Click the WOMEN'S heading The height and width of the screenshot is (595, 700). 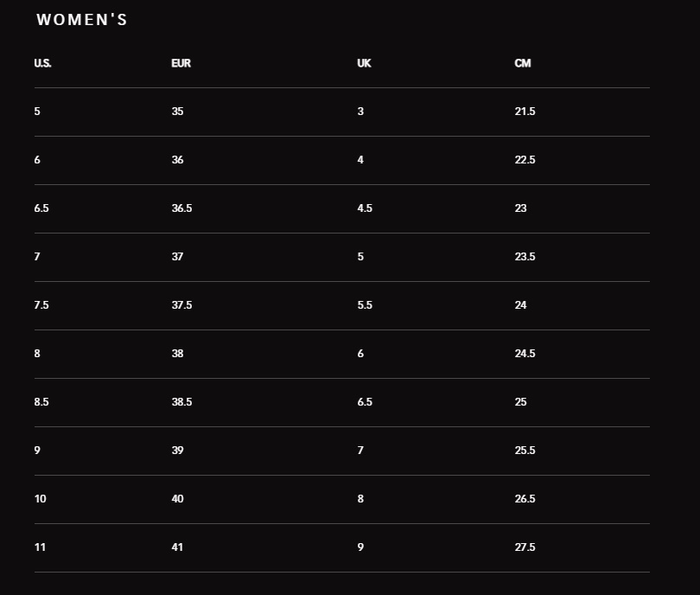(82, 20)
